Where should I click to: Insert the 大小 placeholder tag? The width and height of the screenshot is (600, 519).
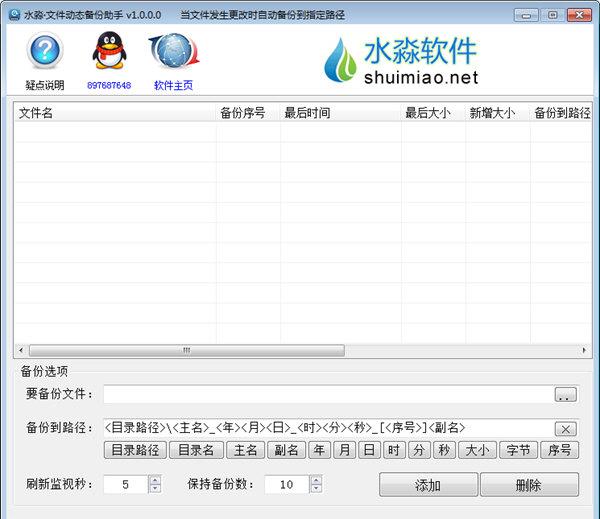[x=476, y=450]
